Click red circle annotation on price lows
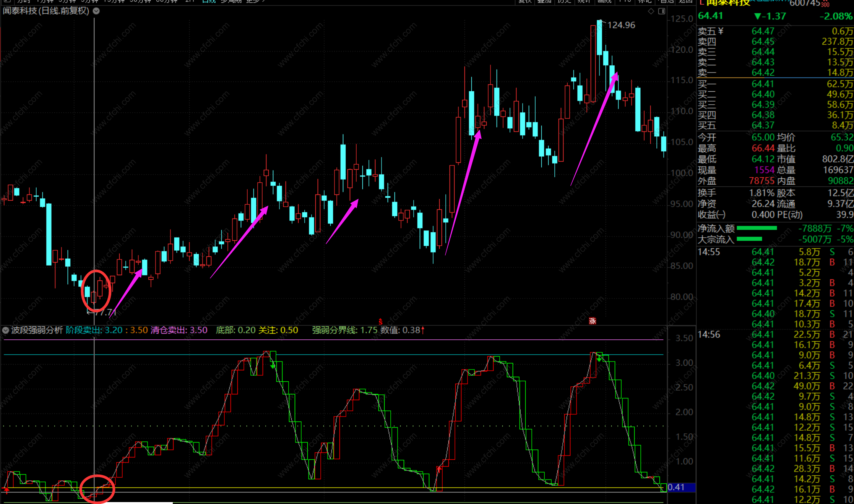Viewport: 854px width, 504px height. click(x=96, y=290)
